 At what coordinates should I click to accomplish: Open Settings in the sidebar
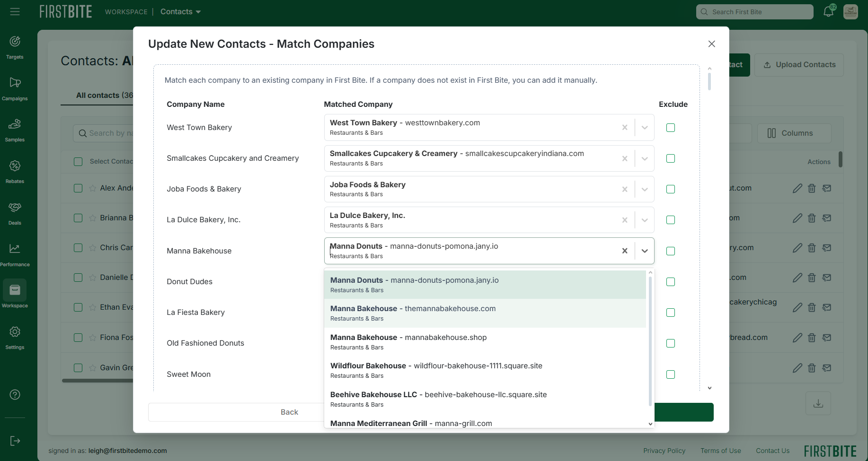pos(15,338)
